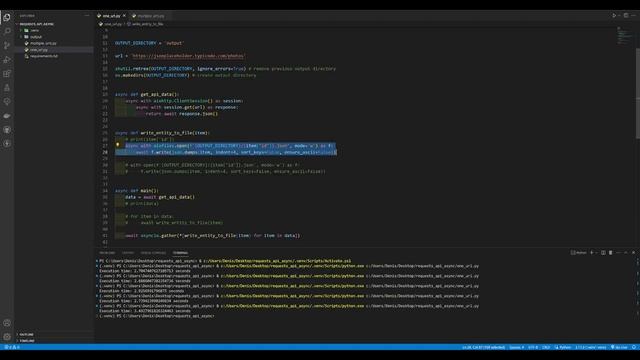Open run dropdown arrow beside play button
Viewport: 640px width, 360px height.
coord(618,16)
